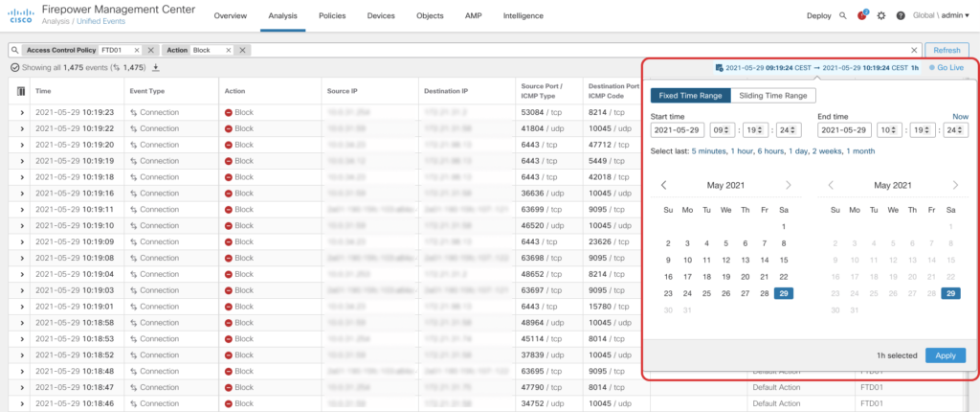
Task: Open the settings gear menu
Action: 881,15
